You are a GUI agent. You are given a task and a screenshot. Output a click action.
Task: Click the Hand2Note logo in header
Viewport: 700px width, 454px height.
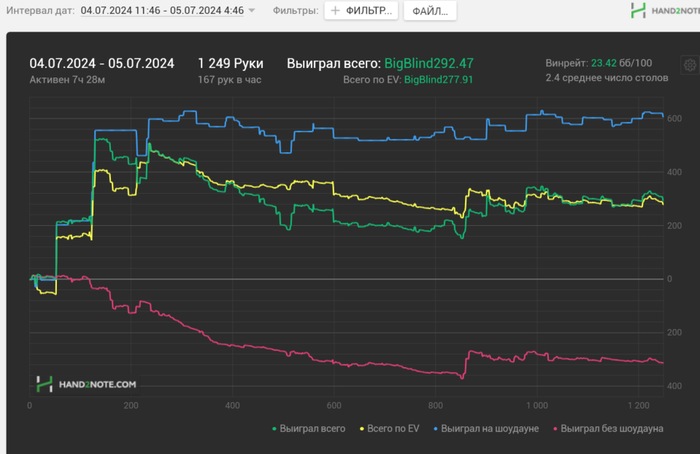coord(665,10)
